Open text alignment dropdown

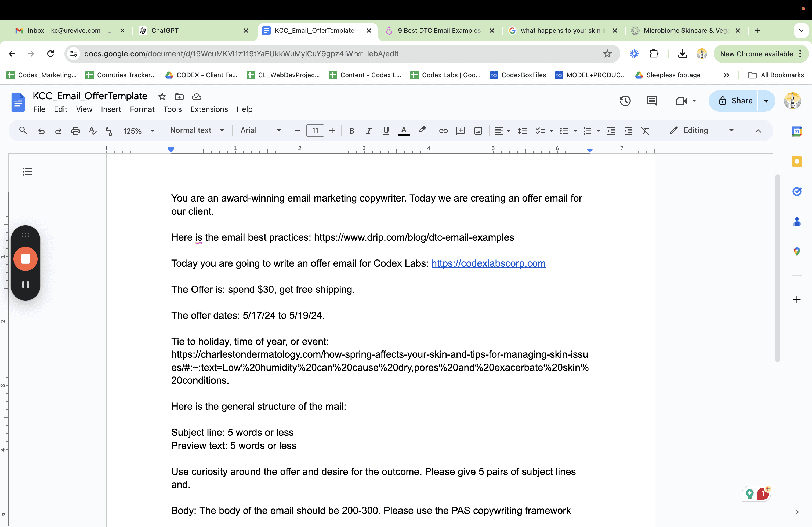pyautogui.click(x=502, y=131)
